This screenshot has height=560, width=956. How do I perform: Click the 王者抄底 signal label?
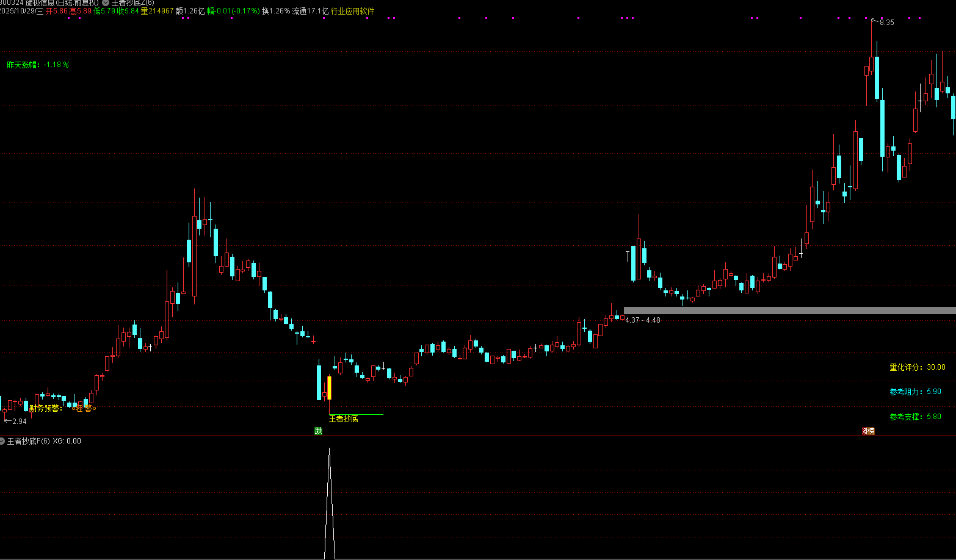click(343, 419)
